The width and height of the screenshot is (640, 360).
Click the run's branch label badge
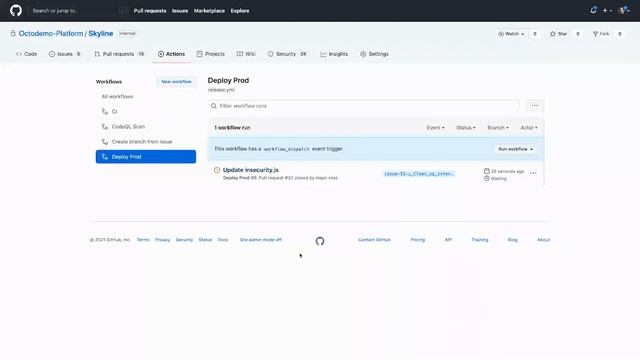click(x=418, y=174)
